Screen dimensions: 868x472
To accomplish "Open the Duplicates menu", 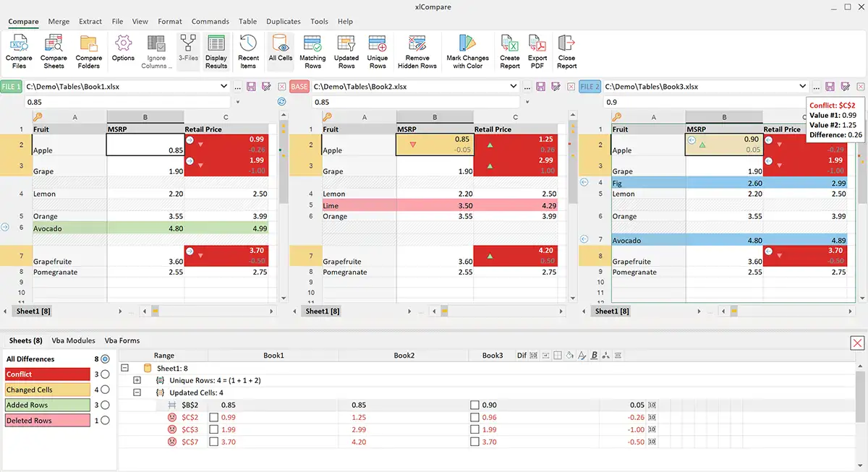I will tap(283, 21).
